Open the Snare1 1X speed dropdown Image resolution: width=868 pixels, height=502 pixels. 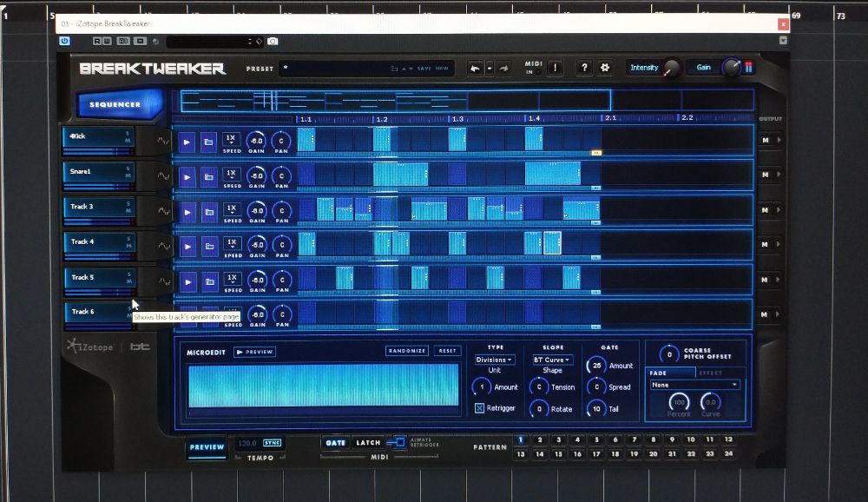click(x=232, y=174)
